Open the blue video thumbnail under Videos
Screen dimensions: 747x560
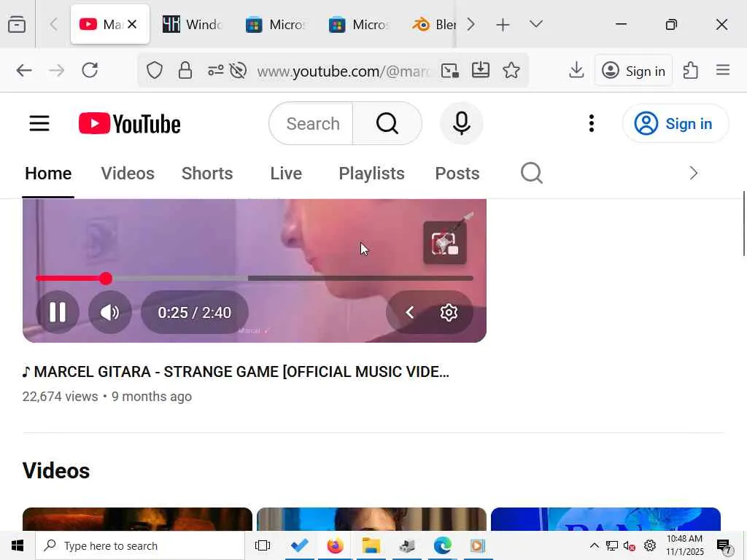pyautogui.click(x=605, y=519)
